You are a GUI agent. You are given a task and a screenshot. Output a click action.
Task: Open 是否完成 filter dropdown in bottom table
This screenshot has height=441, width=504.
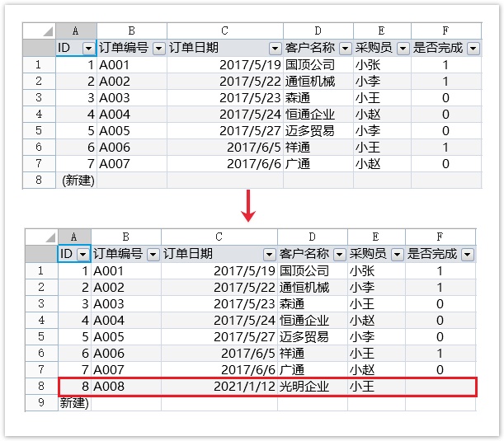coord(468,255)
